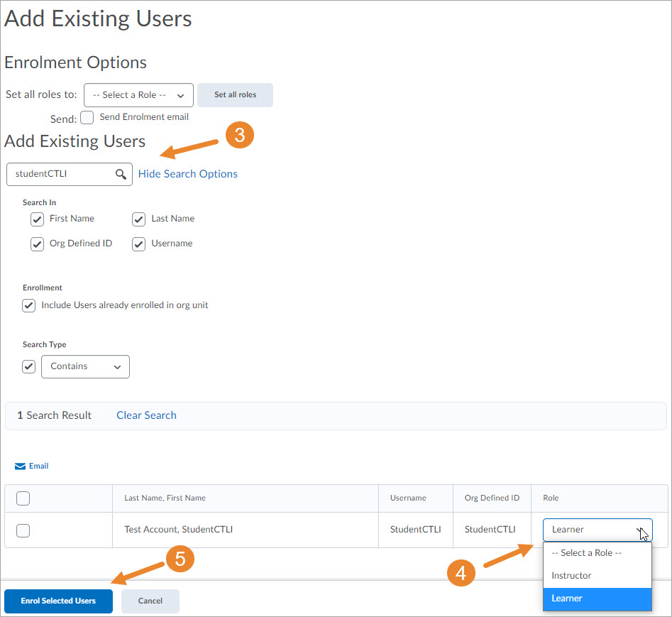The image size is (672, 617).
Task: Enable the Send Enrolment email checkbox
Action: tap(87, 118)
